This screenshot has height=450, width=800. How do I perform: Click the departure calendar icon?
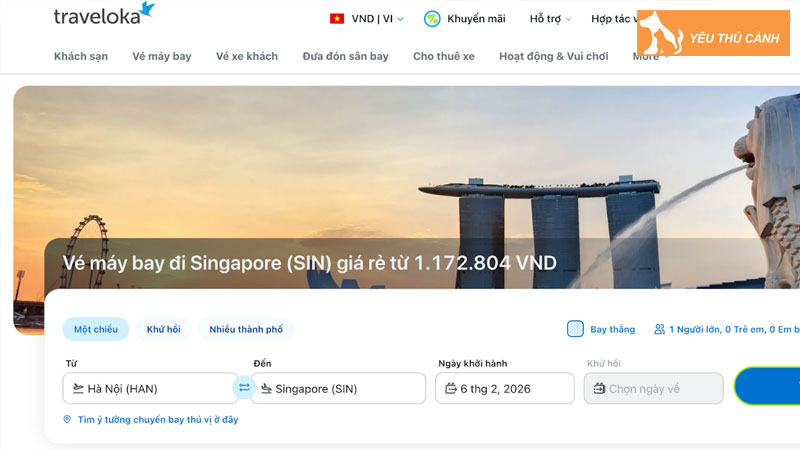[451, 388]
